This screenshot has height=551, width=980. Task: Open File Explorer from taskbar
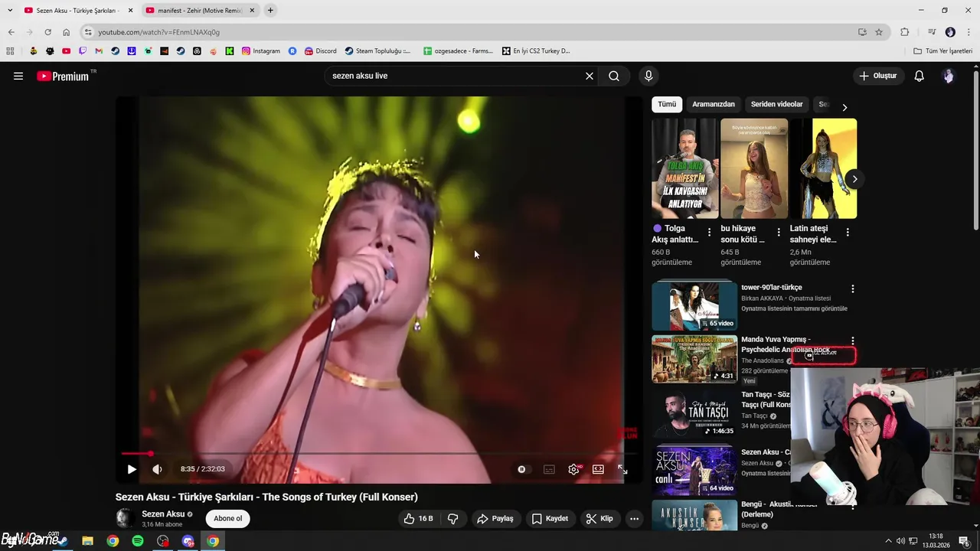tap(87, 541)
